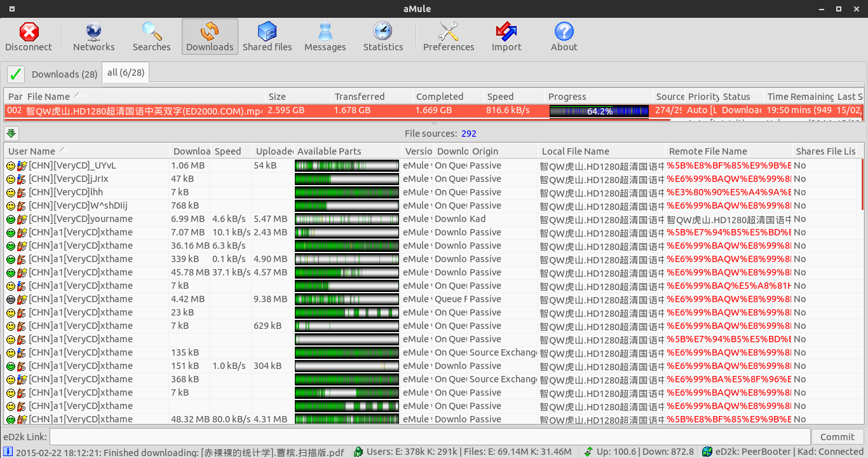Click 2.595 GB size value
The image size is (868, 458).
point(286,111)
